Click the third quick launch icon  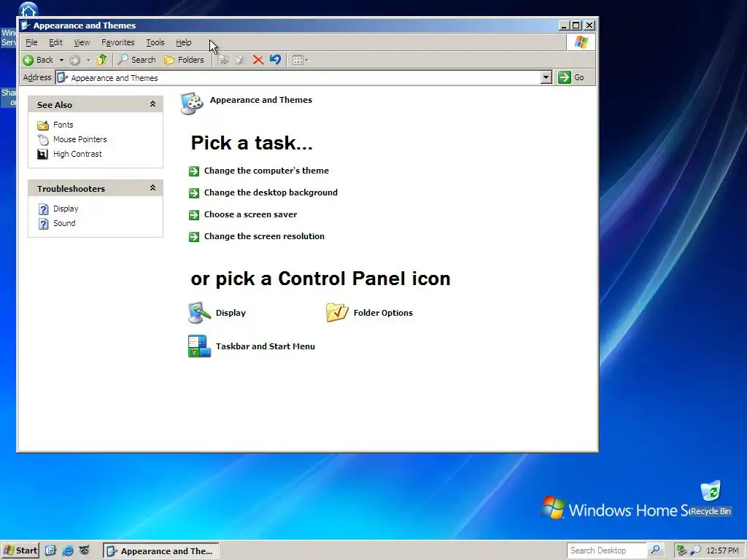85,551
